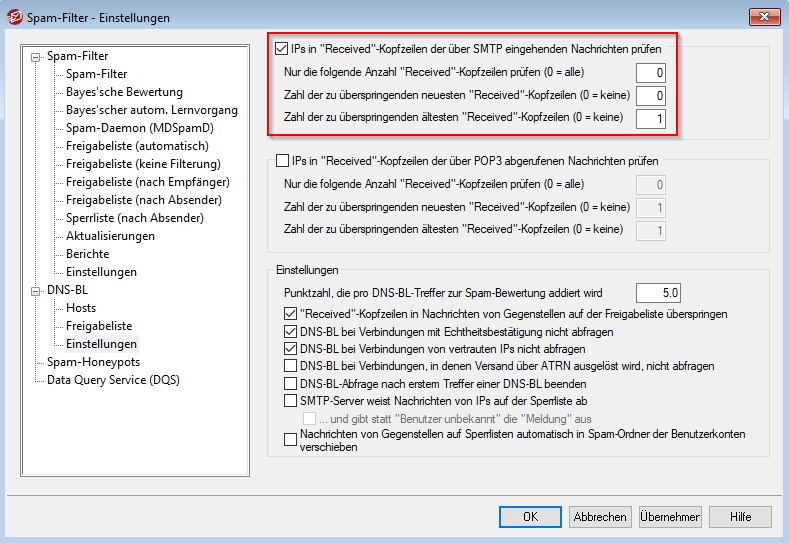Select Data Query Service (DQS) entry
Screen dimensions: 789x543
[113, 380]
